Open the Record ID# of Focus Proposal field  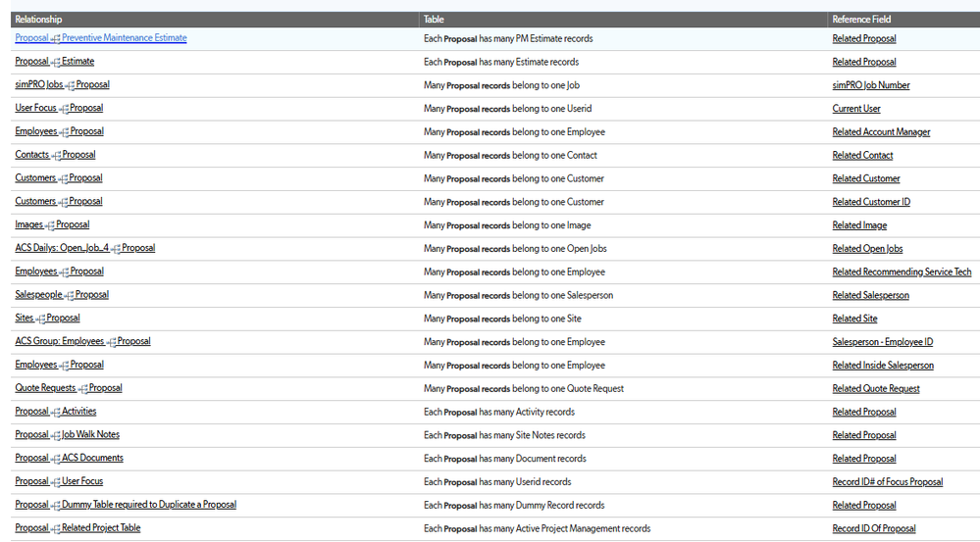(887, 482)
